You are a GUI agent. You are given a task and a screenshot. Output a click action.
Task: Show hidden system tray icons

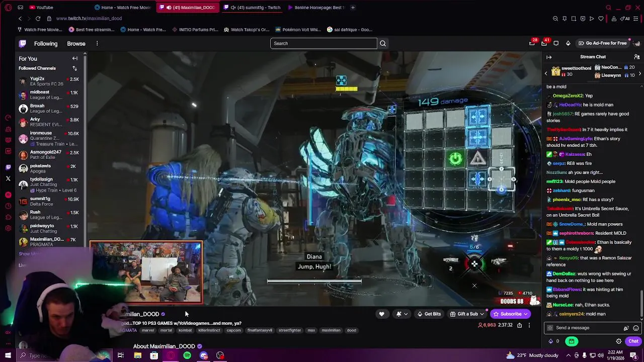[568, 355]
